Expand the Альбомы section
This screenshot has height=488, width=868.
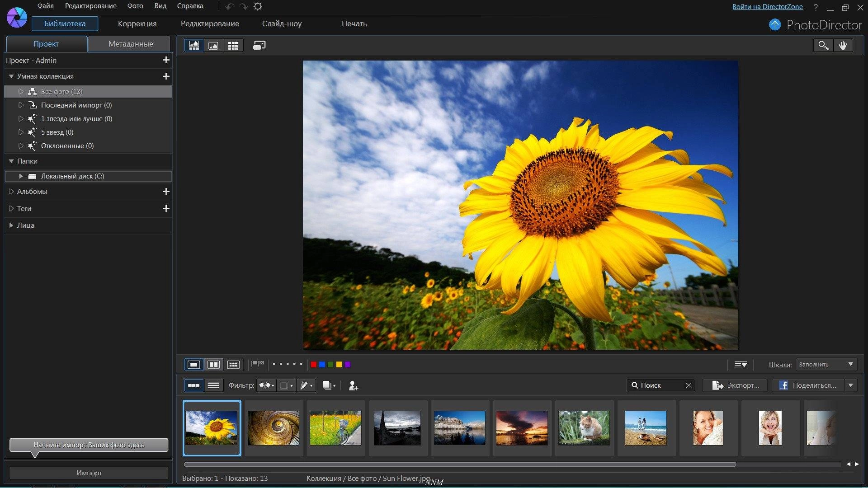pos(11,192)
